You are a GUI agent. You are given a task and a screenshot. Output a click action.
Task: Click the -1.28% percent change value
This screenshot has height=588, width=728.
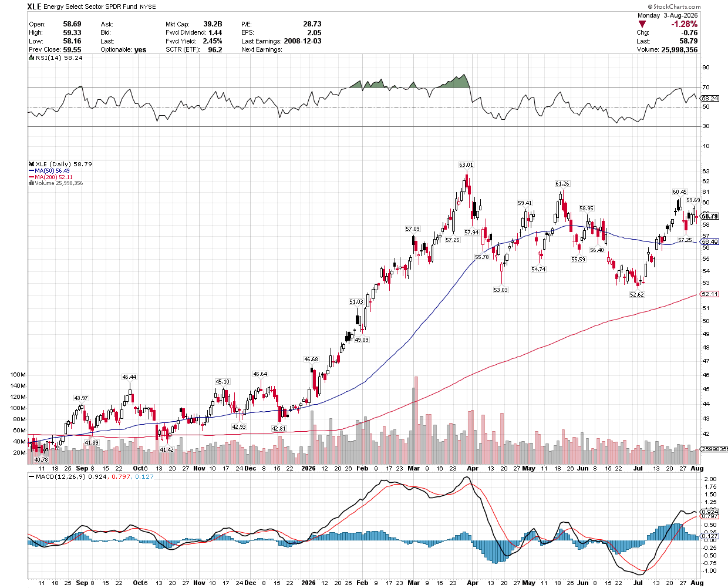point(685,24)
